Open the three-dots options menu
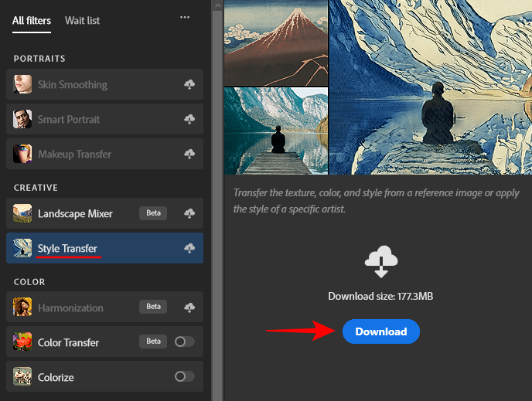Viewport: 532px width, 401px height. point(185,17)
